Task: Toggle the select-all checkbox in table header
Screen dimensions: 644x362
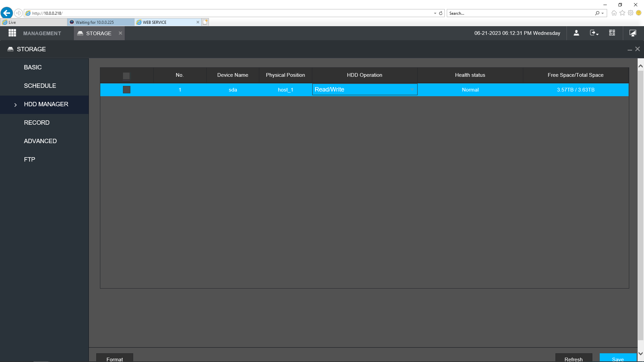Action: (x=126, y=76)
